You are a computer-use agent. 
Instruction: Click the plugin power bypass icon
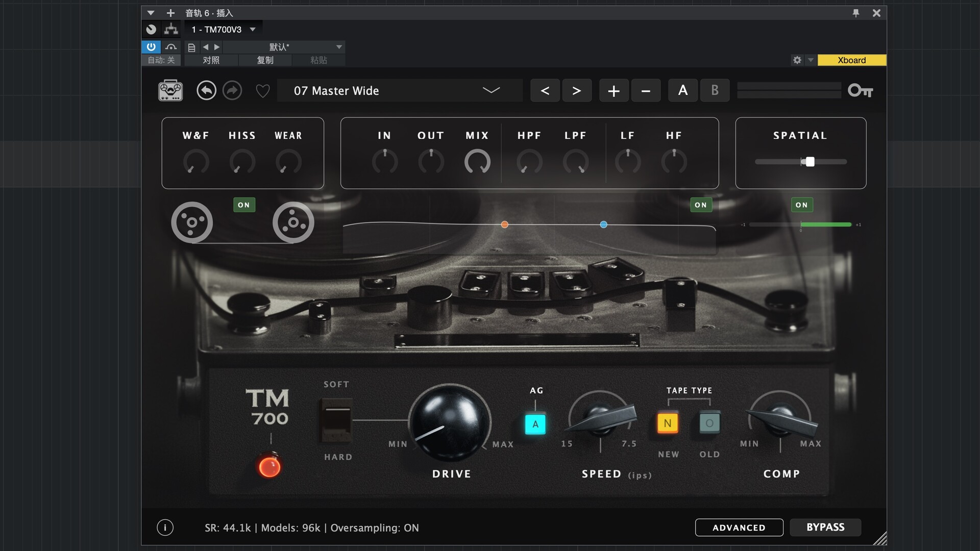pyautogui.click(x=151, y=47)
